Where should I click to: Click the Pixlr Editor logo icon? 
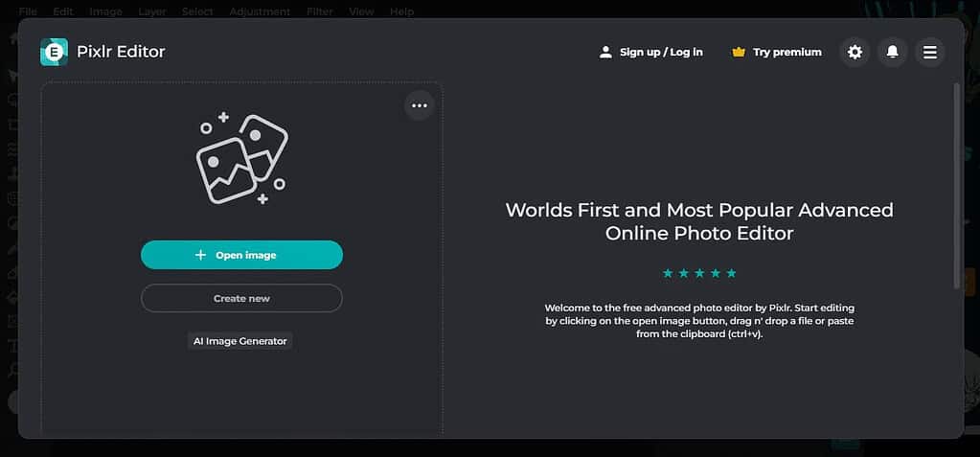[54, 52]
